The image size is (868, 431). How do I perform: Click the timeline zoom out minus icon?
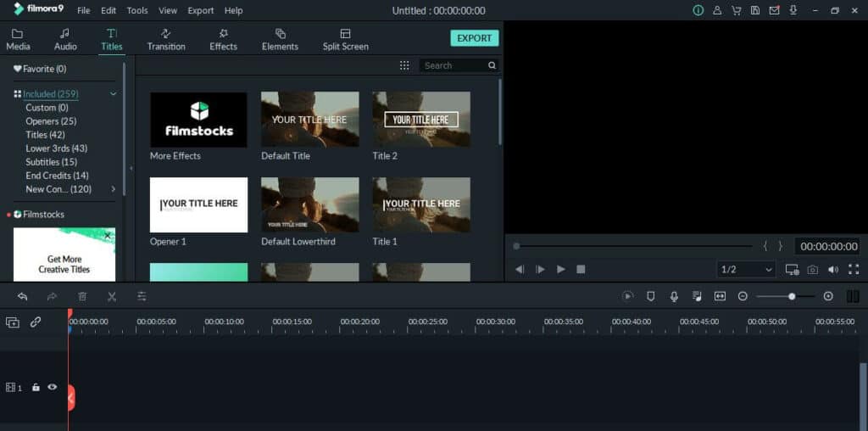(743, 296)
